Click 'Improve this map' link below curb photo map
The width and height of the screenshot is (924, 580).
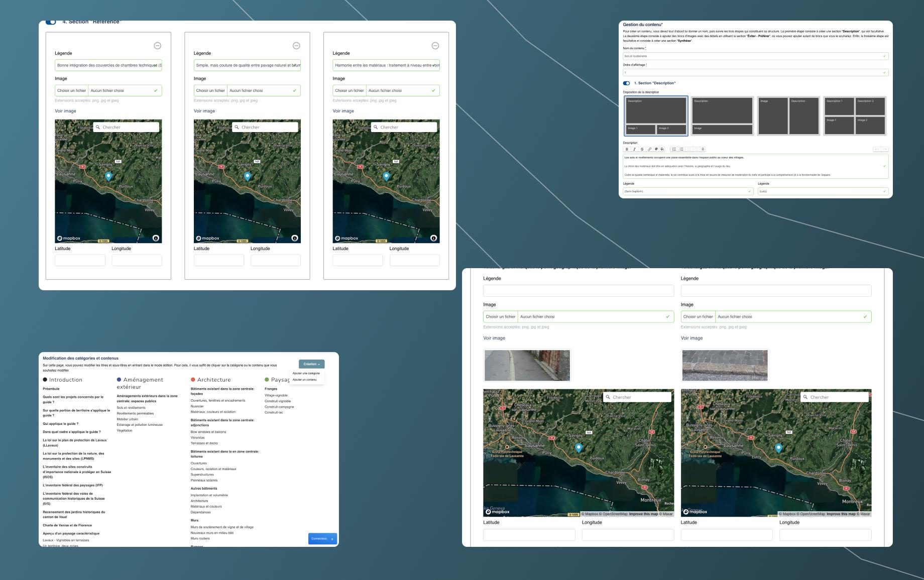643,514
